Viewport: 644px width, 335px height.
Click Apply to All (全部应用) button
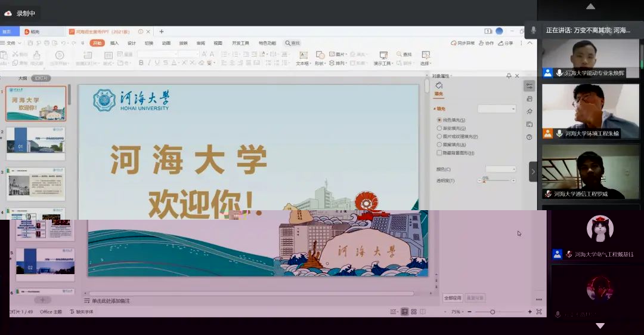453,297
